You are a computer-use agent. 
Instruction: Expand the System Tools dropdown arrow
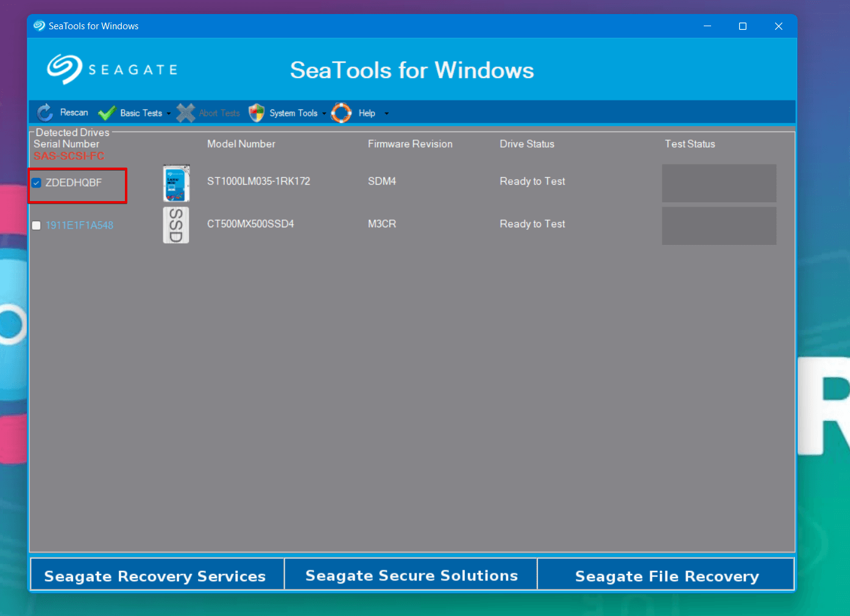click(324, 113)
